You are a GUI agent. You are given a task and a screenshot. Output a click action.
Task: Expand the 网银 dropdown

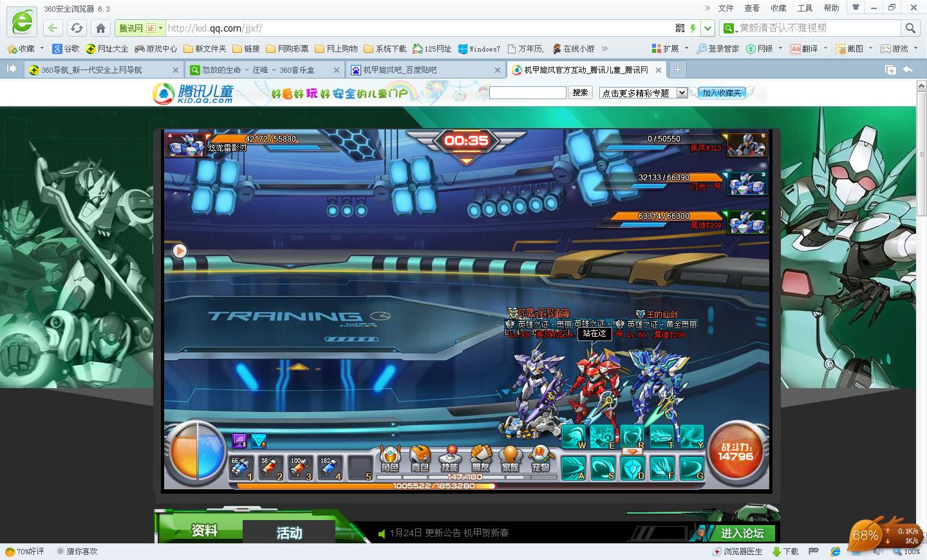780,48
